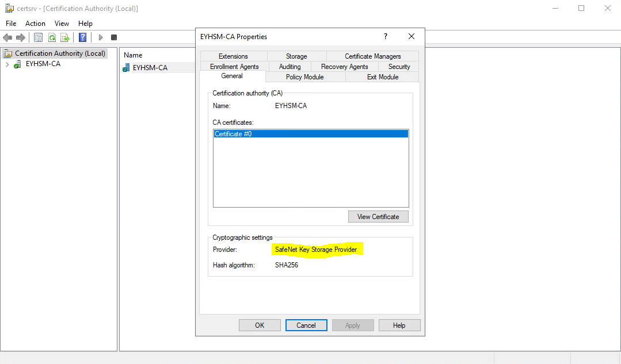Click the Name column header
Screen dimensions: 621x364
(133, 55)
